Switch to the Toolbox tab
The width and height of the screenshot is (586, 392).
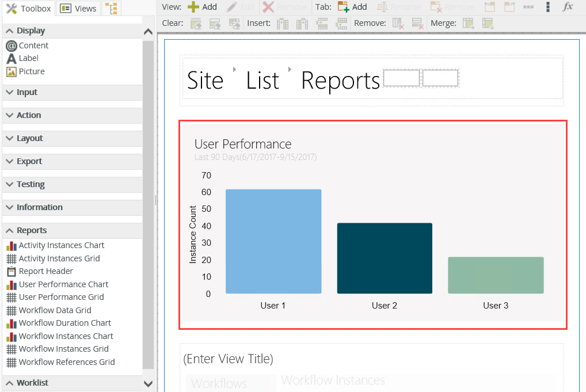29,9
